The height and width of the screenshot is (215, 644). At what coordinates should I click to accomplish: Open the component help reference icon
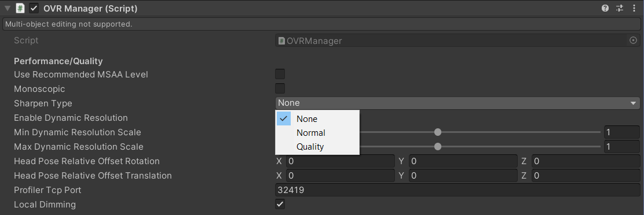tap(605, 8)
